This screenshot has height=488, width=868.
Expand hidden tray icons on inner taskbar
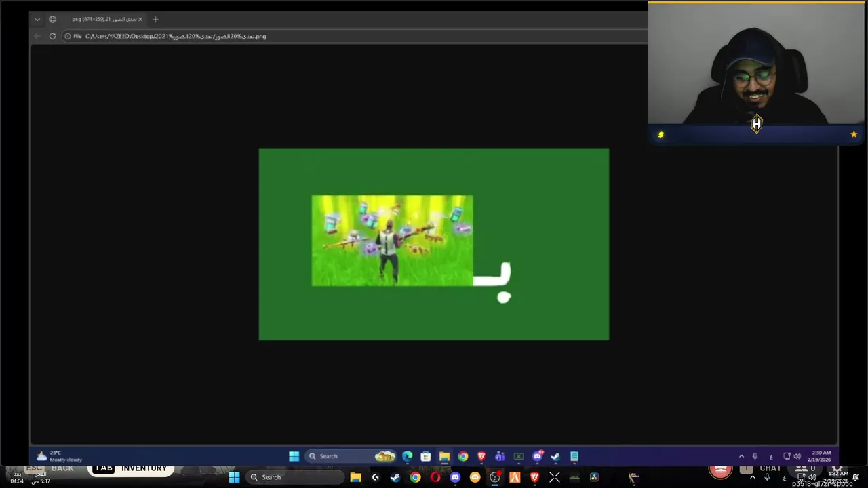[741, 456]
